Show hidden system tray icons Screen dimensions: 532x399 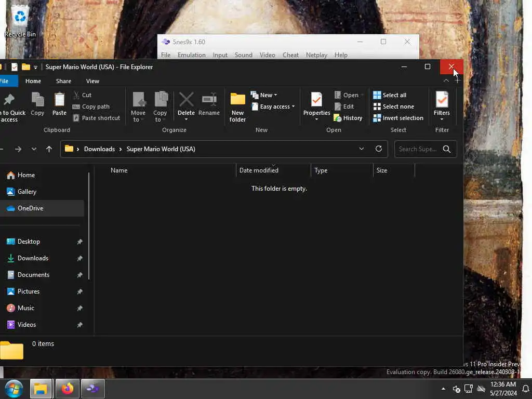point(443,389)
